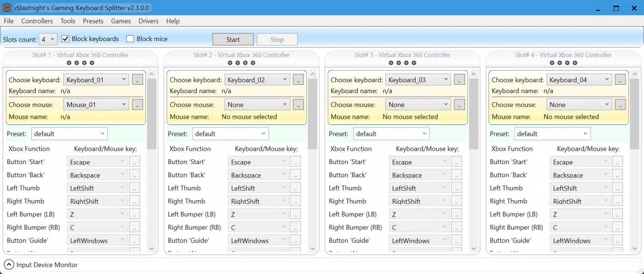Open Slot 1 Button 'Back' key dropdown
The image size is (644, 274).
point(97,175)
